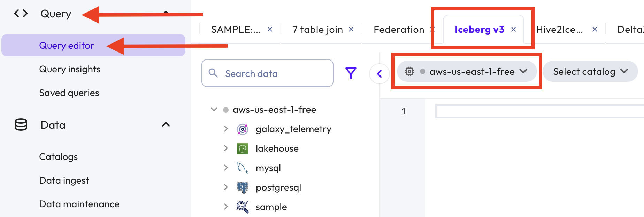The width and height of the screenshot is (644, 217).
Task: Click the Data database icon in sidebar
Action: pos(21,124)
